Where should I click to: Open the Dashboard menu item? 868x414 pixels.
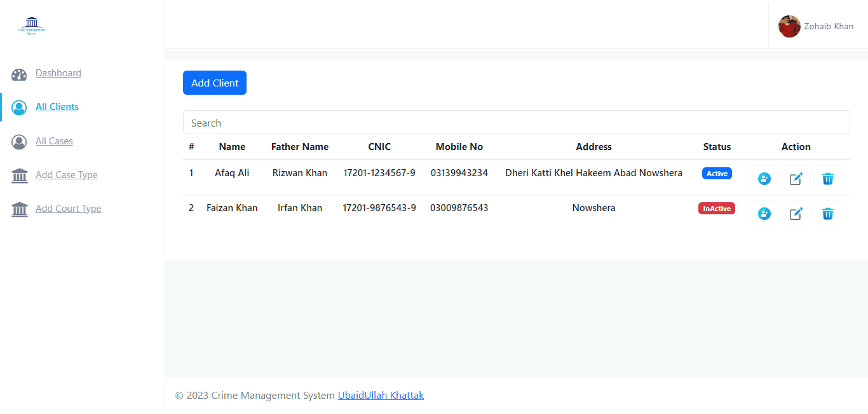(58, 73)
